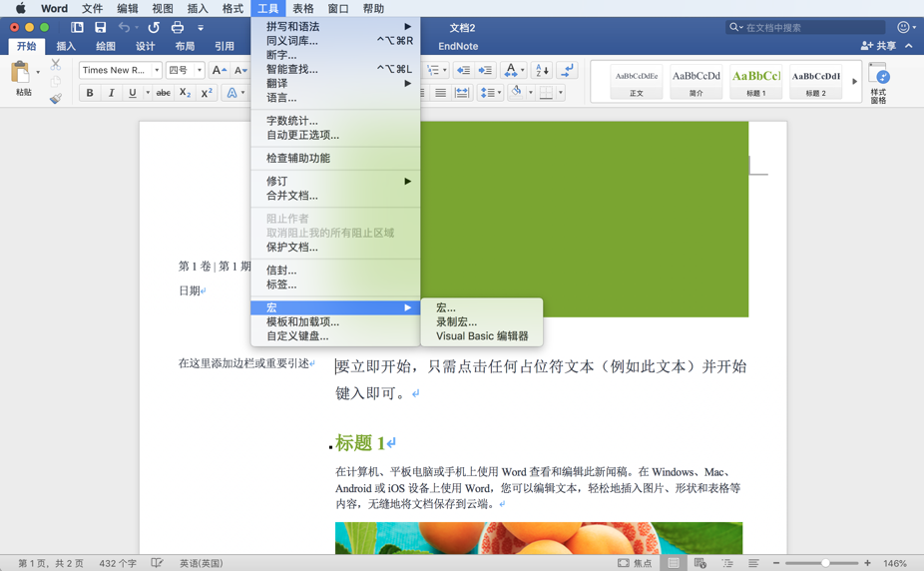Open the borders dropdown arrow
This screenshot has height=571, width=924.
coord(561,93)
